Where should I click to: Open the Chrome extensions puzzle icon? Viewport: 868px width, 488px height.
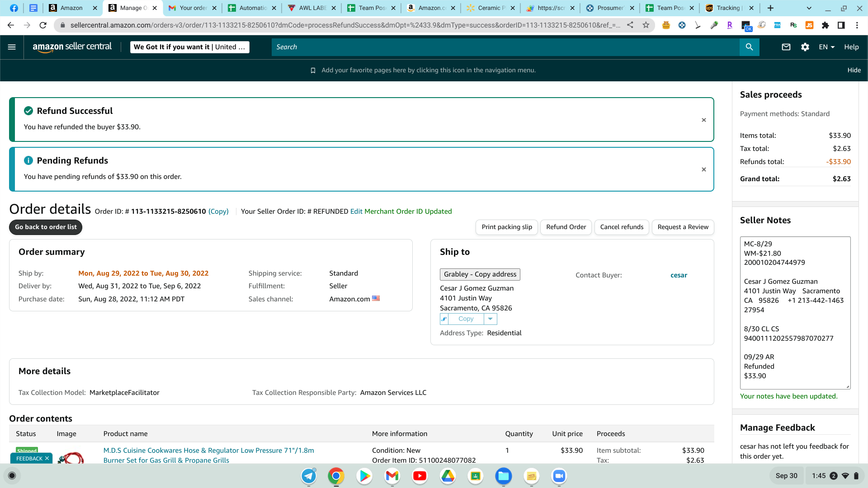[826, 25]
